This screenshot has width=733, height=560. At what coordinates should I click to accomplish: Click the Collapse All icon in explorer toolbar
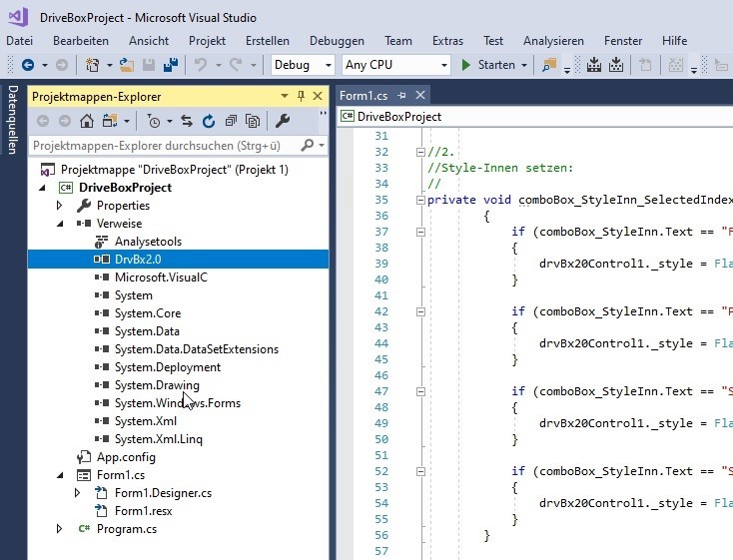point(231,121)
